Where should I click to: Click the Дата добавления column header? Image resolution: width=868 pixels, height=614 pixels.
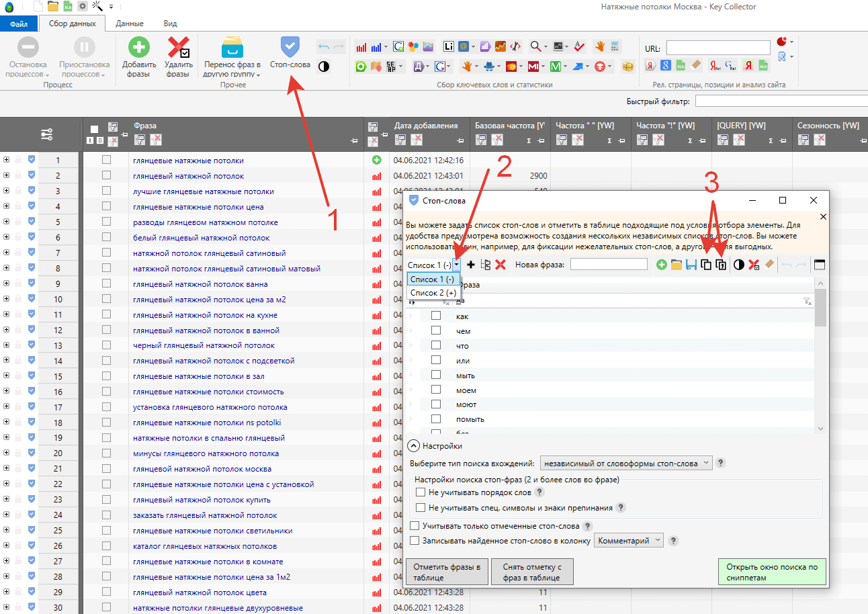tap(426, 126)
